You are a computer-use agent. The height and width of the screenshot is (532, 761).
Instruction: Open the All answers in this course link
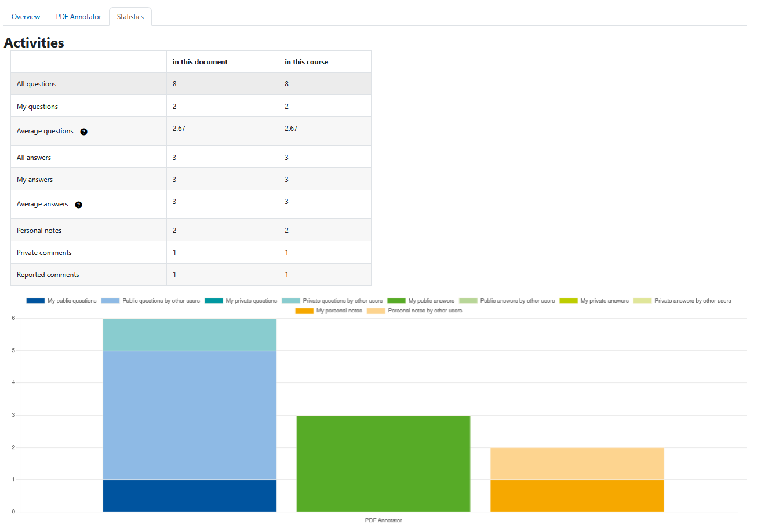point(286,156)
